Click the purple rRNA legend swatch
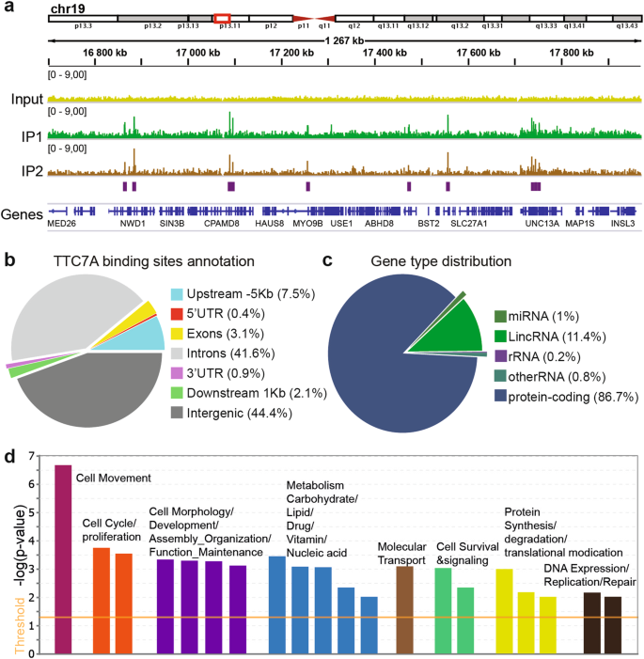Viewport: 644px width, 659px height. pos(501,356)
